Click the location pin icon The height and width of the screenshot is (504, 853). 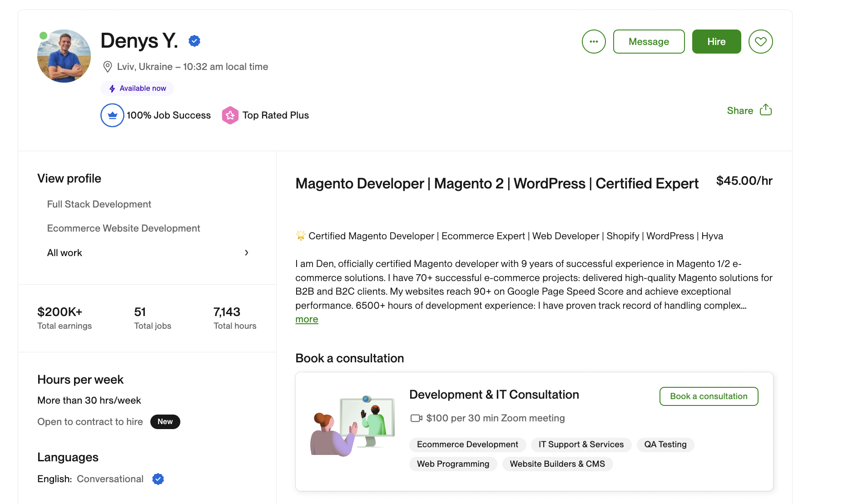click(108, 67)
